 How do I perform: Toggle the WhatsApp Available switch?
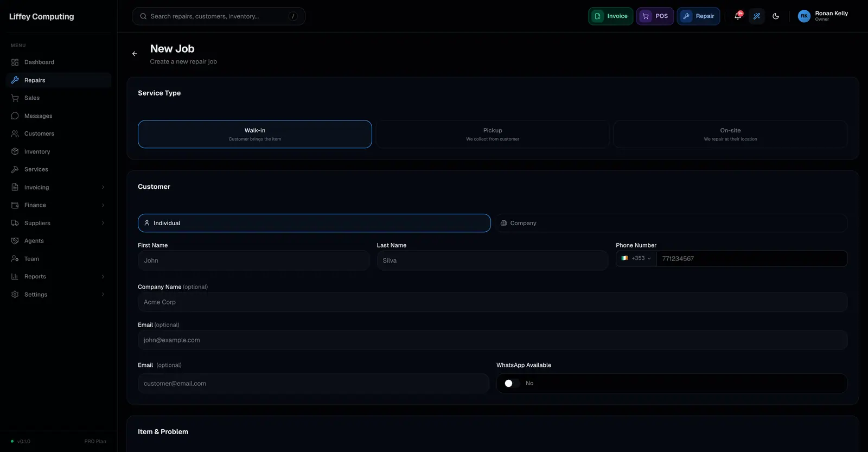(x=512, y=384)
